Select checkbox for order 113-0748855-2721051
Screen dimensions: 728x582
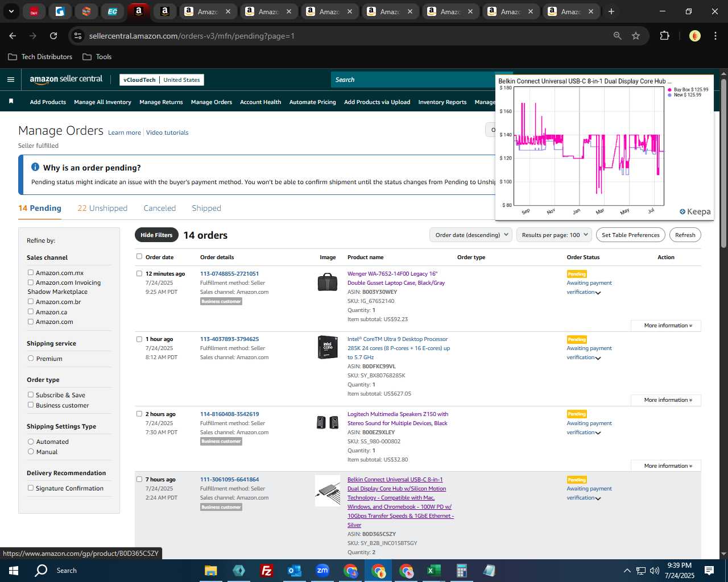139,273
